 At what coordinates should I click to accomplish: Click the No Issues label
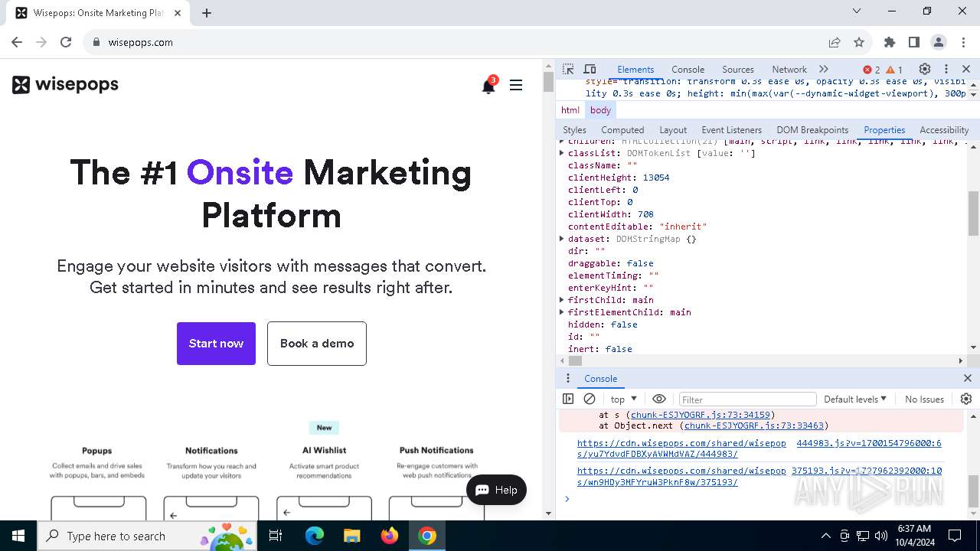[924, 399]
